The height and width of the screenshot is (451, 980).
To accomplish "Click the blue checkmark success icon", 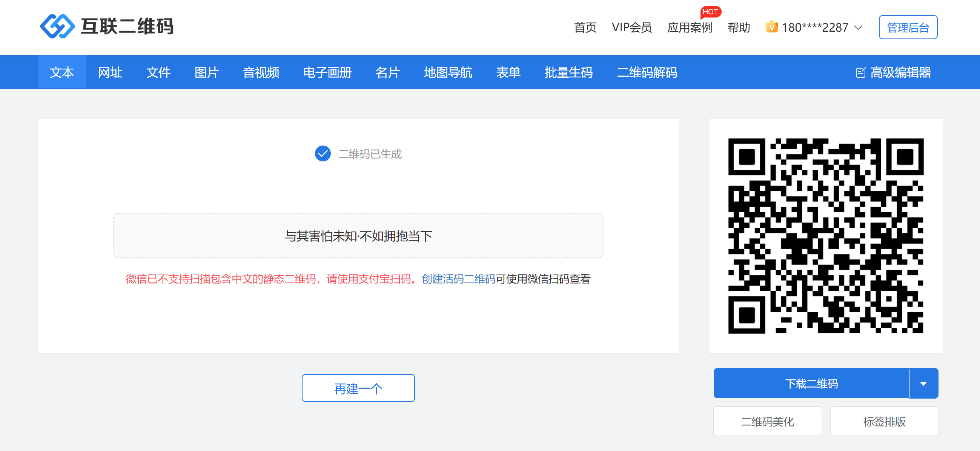I will pyautogui.click(x=323, y=153).
